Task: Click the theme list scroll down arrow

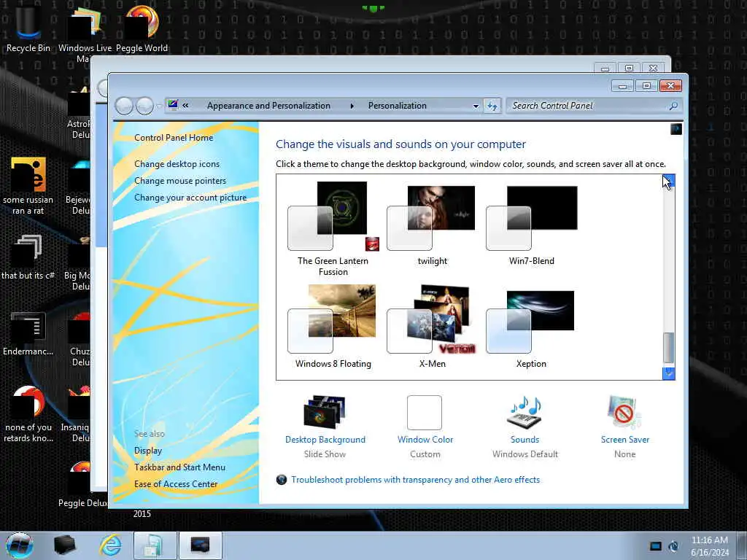Action: coord(669,373)
